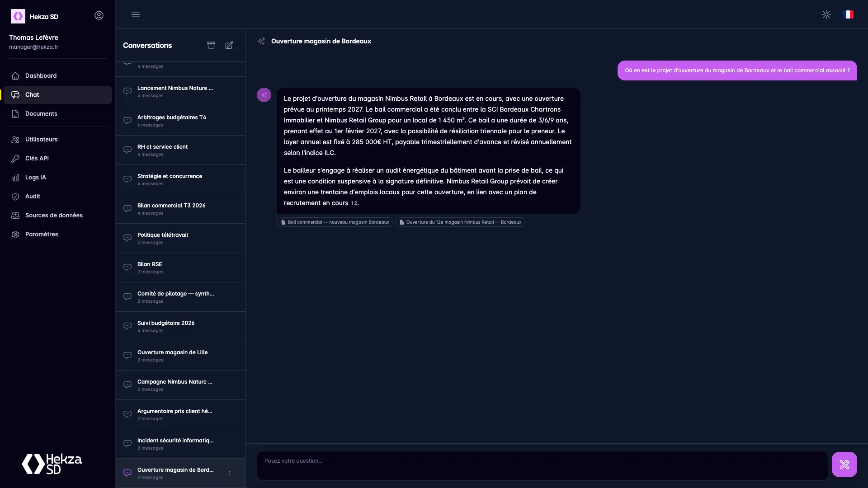868x488 pixels.
Task: Open the Chat section
Action: [57, 94]
